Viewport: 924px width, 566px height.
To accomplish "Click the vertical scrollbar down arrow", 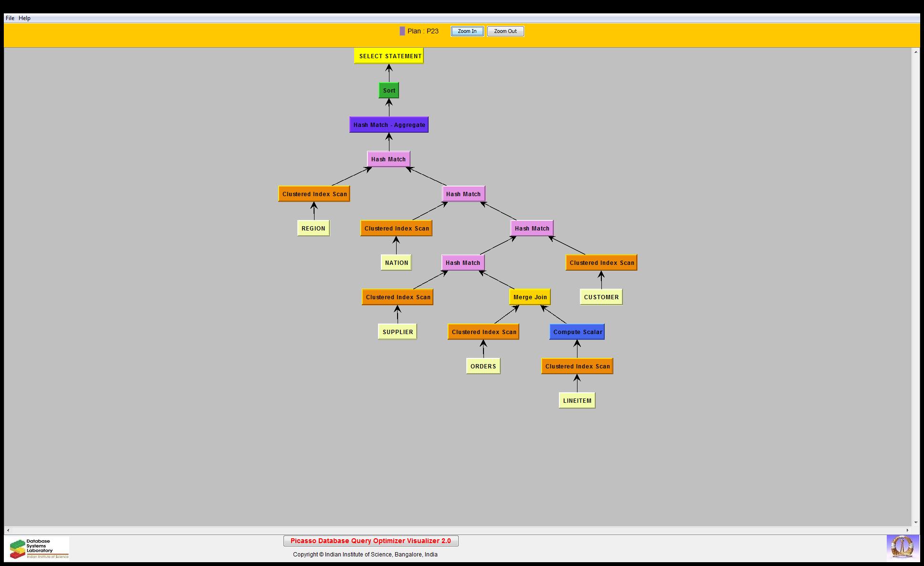I will click(915, 523).
